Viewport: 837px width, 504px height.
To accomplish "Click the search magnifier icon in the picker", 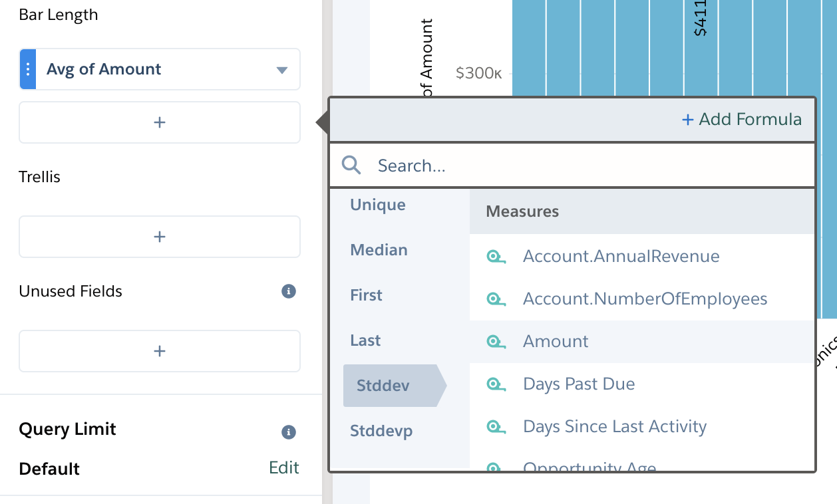I will click(351, 166).
